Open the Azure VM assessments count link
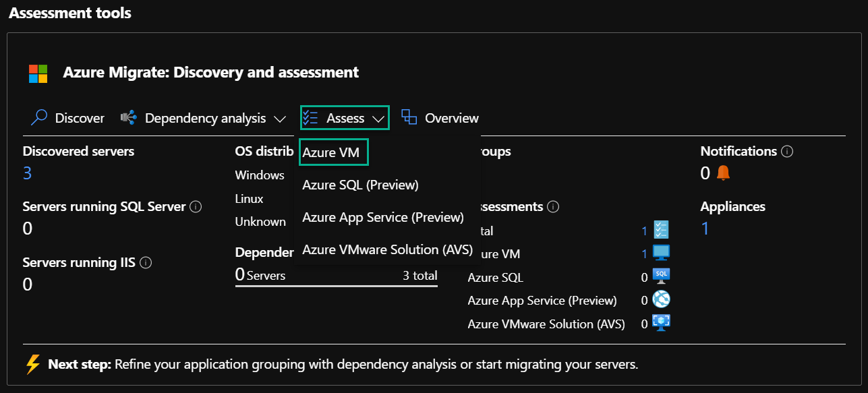Screen dimensions: 868x393 [644, 254]
